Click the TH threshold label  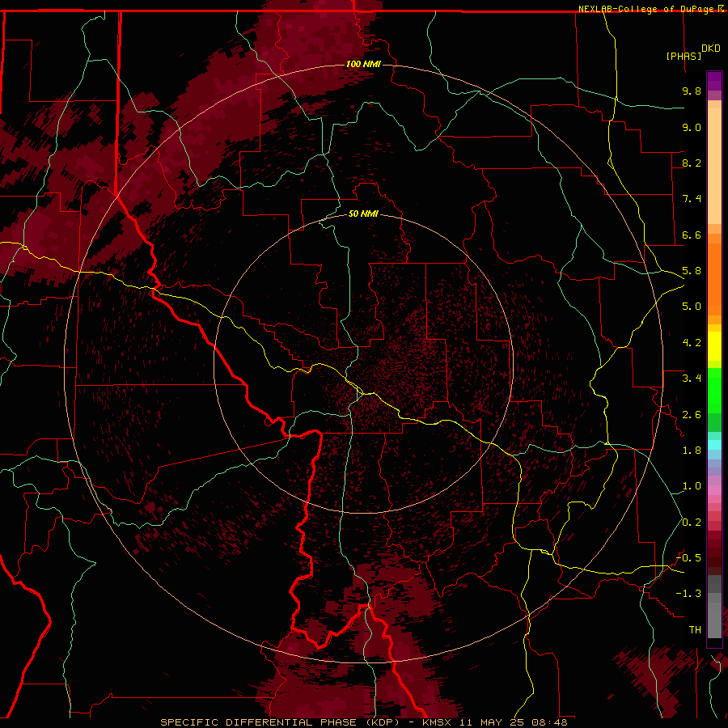pyautogui.click(x=695, y=629)
